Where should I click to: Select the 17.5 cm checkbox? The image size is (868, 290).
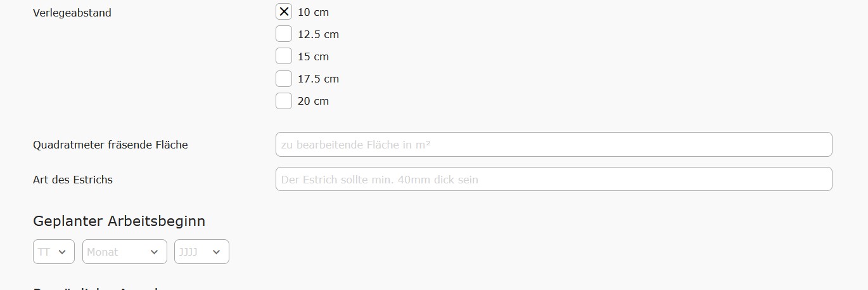pos(284,79)
